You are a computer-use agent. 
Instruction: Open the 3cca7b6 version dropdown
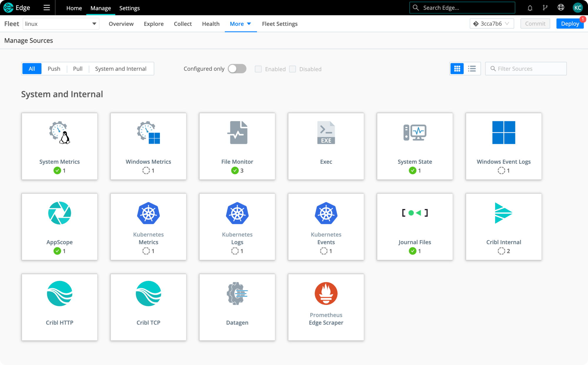click(x=492, y=24)
